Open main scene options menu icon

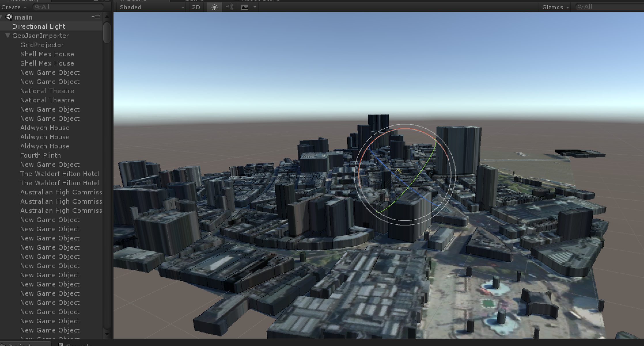pyautogui.click(x=96, y=17)
